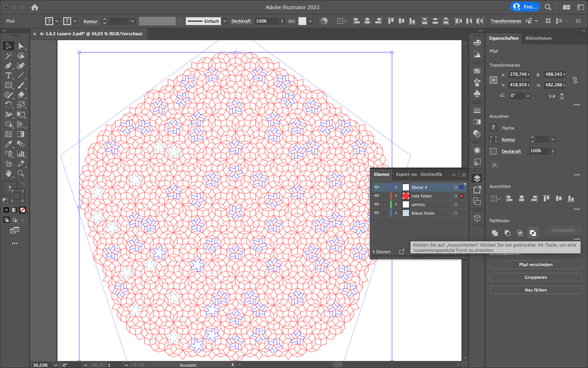Screen dimensions: 588x368
Task: Switch to the Bibliotheken tab
Action: [x=538, y=38]
